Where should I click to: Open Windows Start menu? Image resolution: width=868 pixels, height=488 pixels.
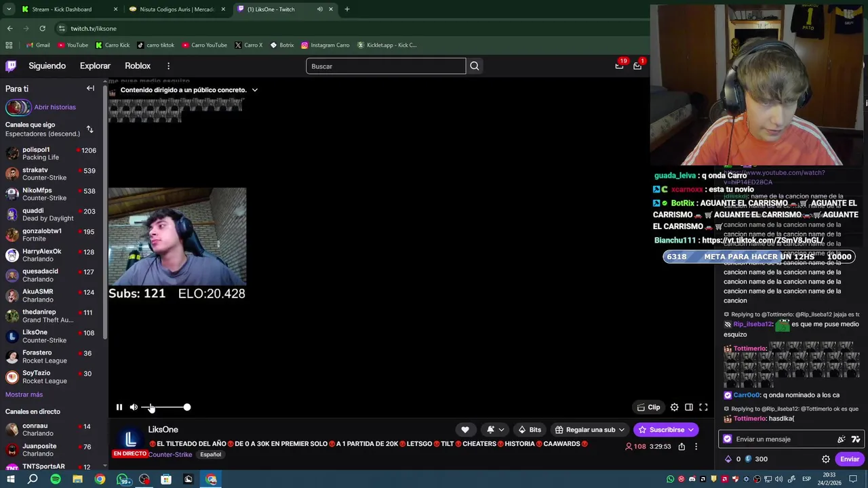(11, 479)
